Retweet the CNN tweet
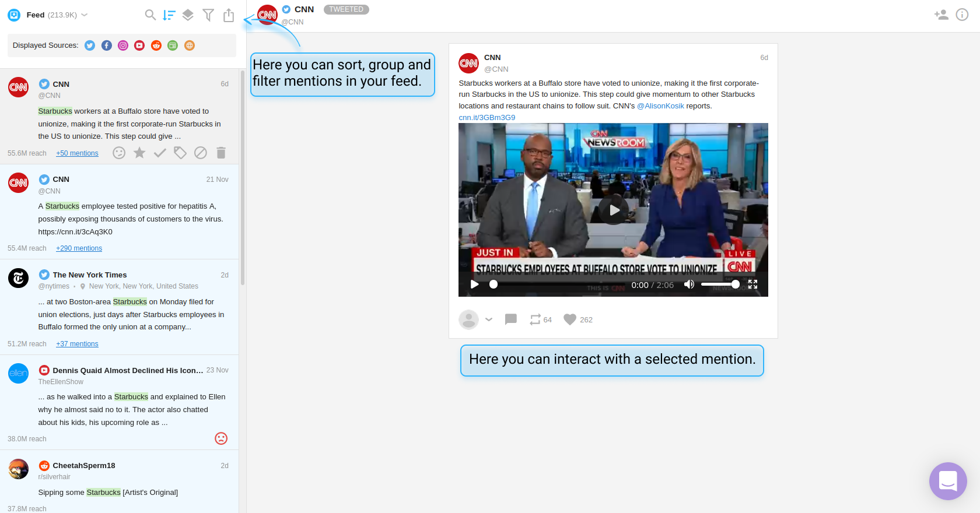Viewport: 980px width, 513px height. tap(535, 319)
